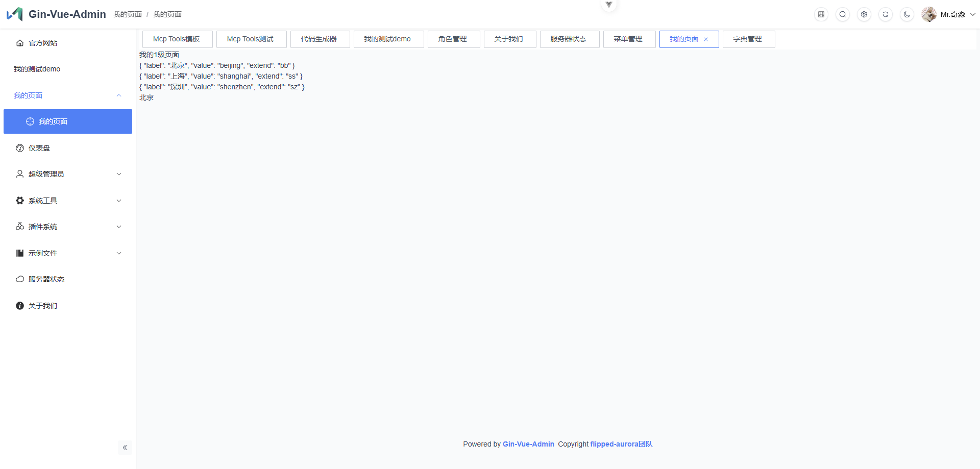Screen dimensions: 980x469
Task: Expand the Mr.奇淼 user dropdown arrow
Action: click(x=973, y=14)
